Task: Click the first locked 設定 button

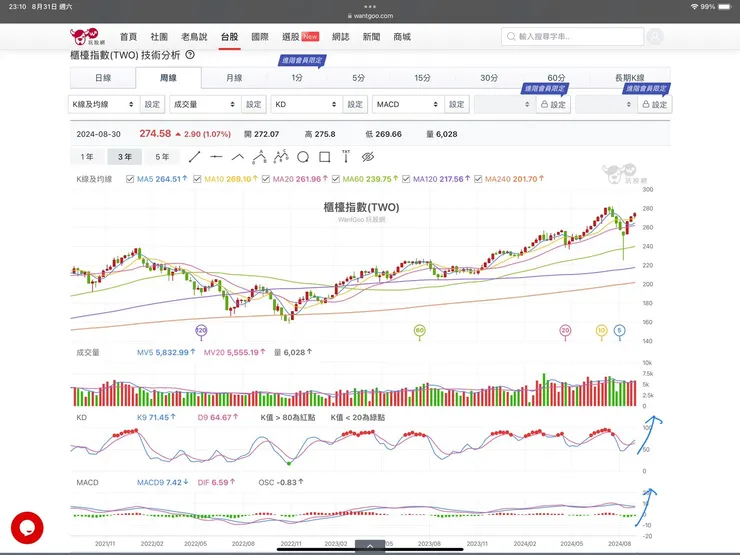Action: pyautogui.click(x=553, y=104)
